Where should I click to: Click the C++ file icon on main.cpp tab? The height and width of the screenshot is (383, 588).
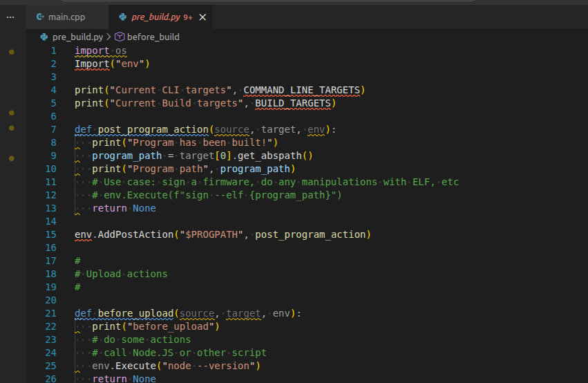[x=40, y=17]
